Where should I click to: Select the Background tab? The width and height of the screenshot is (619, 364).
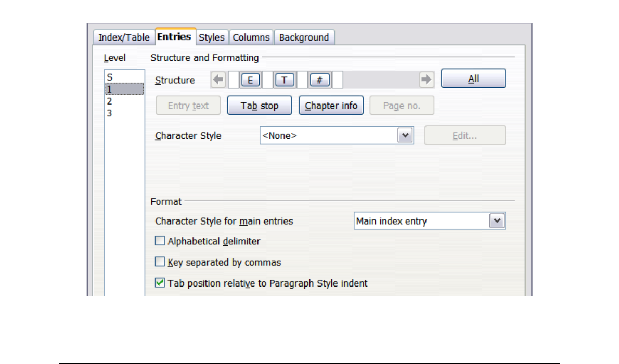tap(304, 37)
